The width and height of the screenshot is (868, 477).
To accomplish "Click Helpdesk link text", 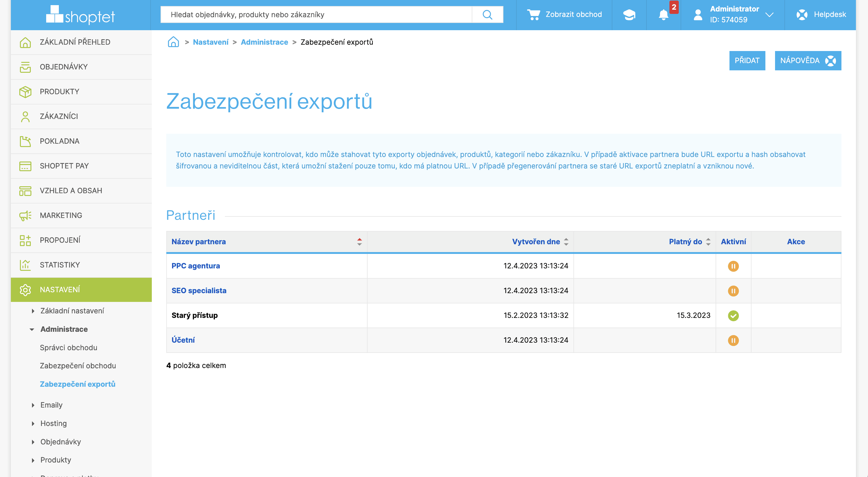I will point(830,14).
